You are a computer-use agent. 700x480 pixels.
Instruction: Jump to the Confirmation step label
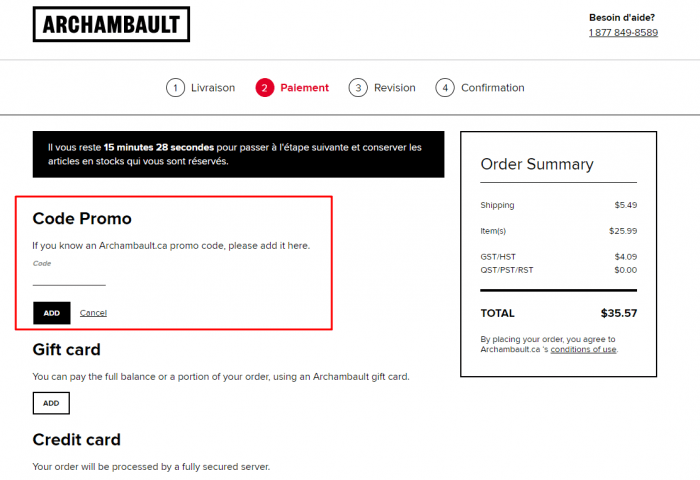[492, 88]
